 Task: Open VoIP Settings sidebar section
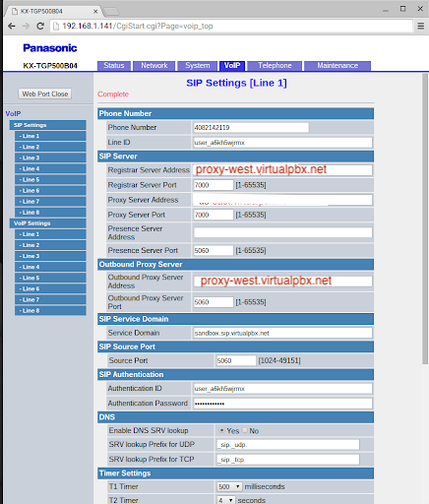click(x=48, y=223)
